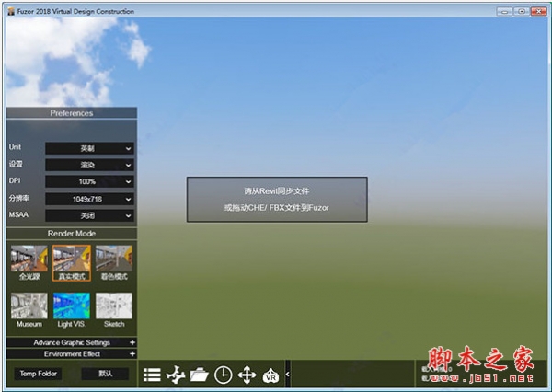Image resolution: width=552 pixels, height=392 pixels.
Task: Select the Sketch render mode thumbnail
Action: point(114,310)
